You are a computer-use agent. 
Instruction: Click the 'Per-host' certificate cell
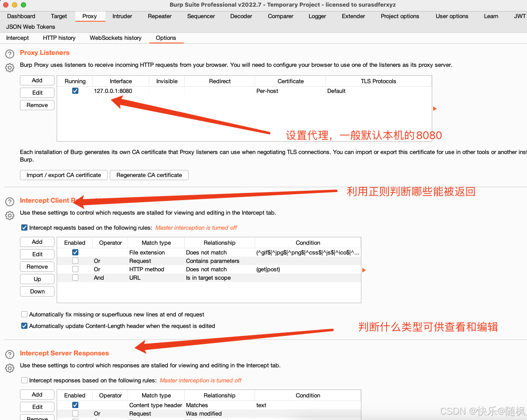coord(290,91)
